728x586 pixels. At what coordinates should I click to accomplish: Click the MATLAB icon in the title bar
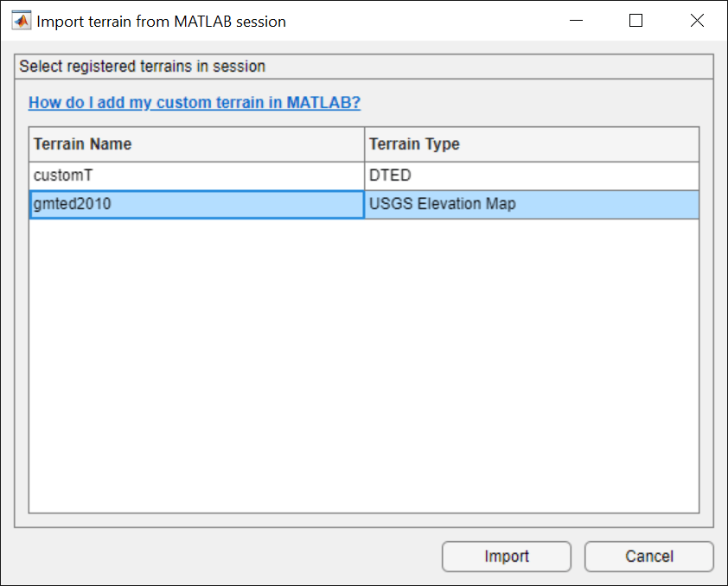(x=20, y=19)
